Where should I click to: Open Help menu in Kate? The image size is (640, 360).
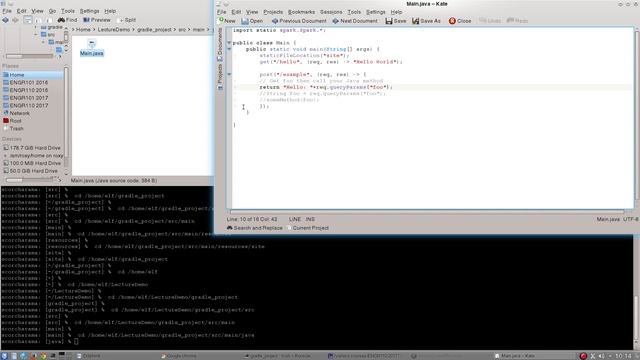point(396,12)
